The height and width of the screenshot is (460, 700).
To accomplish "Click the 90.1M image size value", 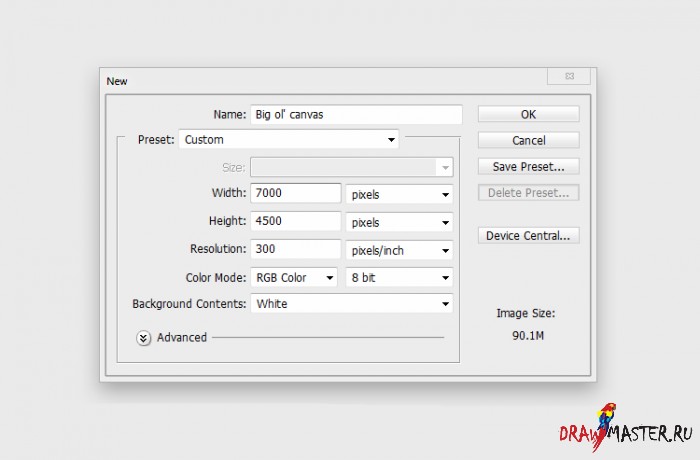I will click(528, 335).
